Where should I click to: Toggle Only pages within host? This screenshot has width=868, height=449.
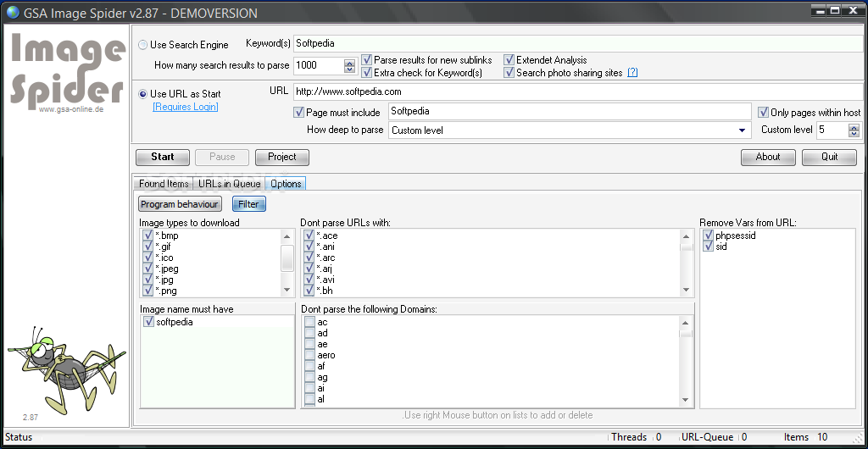(x=764, y=112)
